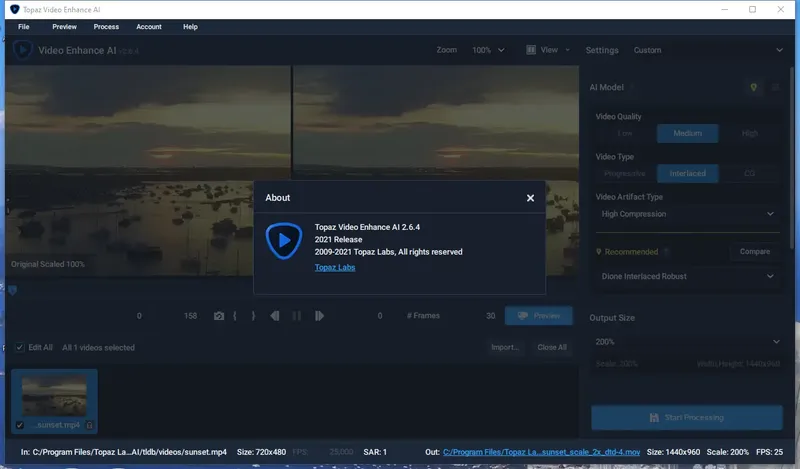Set trim end with right brace icon

click(x=253, y=316)
